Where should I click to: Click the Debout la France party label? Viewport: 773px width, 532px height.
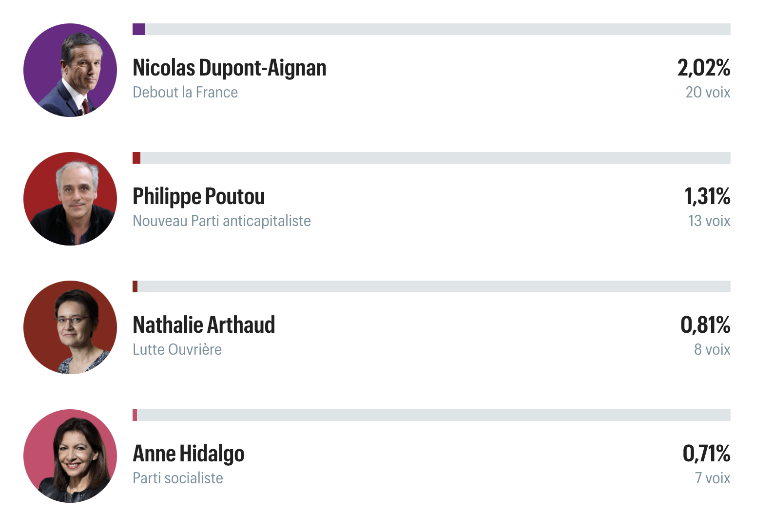click(x=185, y=92)
